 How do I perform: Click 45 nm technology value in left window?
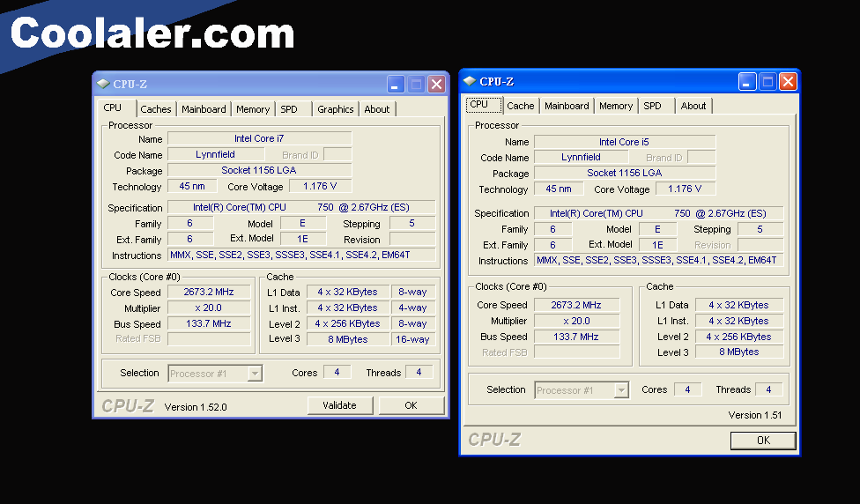[x=192, y=187]
